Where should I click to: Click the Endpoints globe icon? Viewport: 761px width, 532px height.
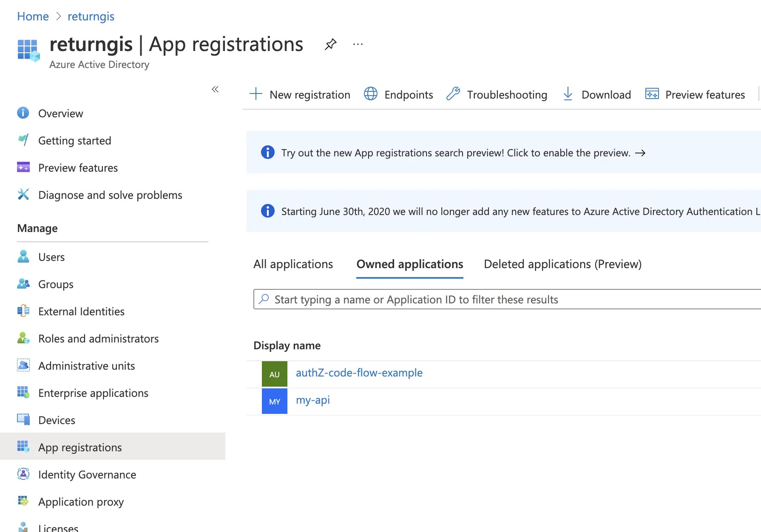click(371, 94)
